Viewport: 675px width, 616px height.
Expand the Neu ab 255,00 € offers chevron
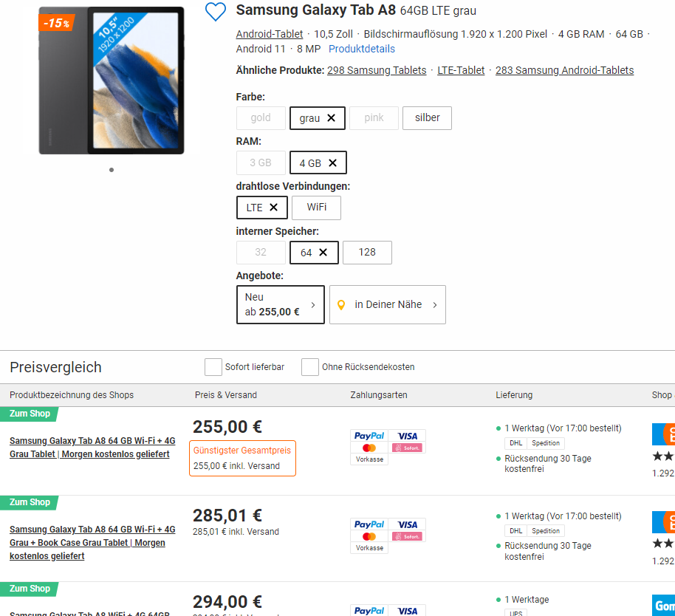(313, 305)
